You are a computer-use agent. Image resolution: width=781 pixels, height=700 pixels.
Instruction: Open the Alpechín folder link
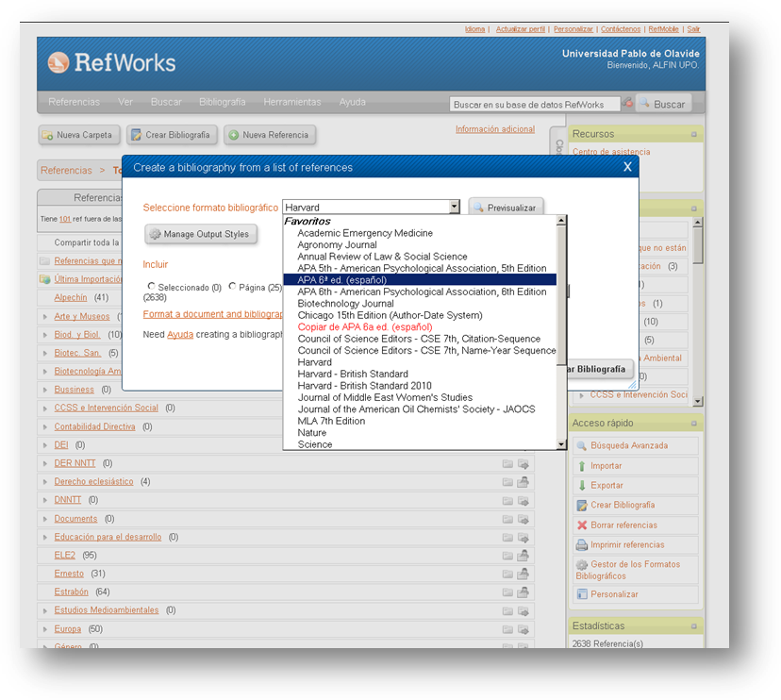tap(70, 297)
